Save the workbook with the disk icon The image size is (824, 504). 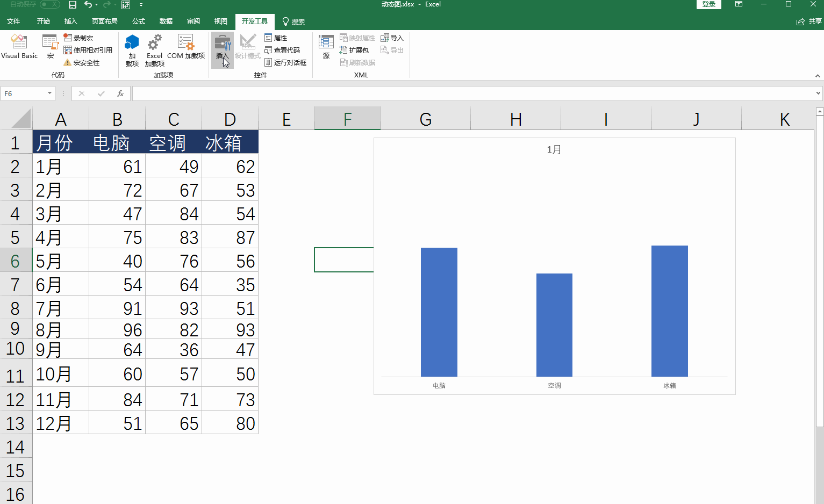click(73, 4)
